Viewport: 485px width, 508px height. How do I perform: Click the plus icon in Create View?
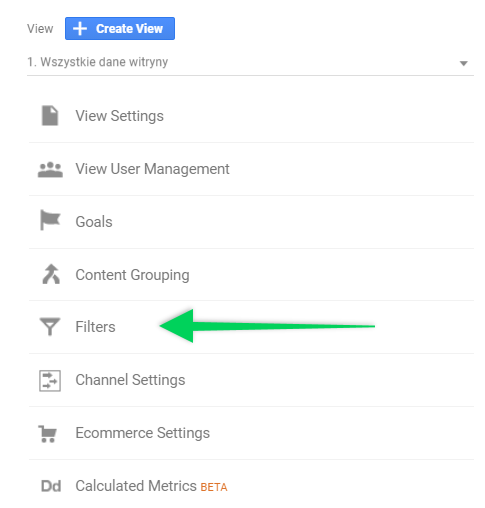coord(80,29)
